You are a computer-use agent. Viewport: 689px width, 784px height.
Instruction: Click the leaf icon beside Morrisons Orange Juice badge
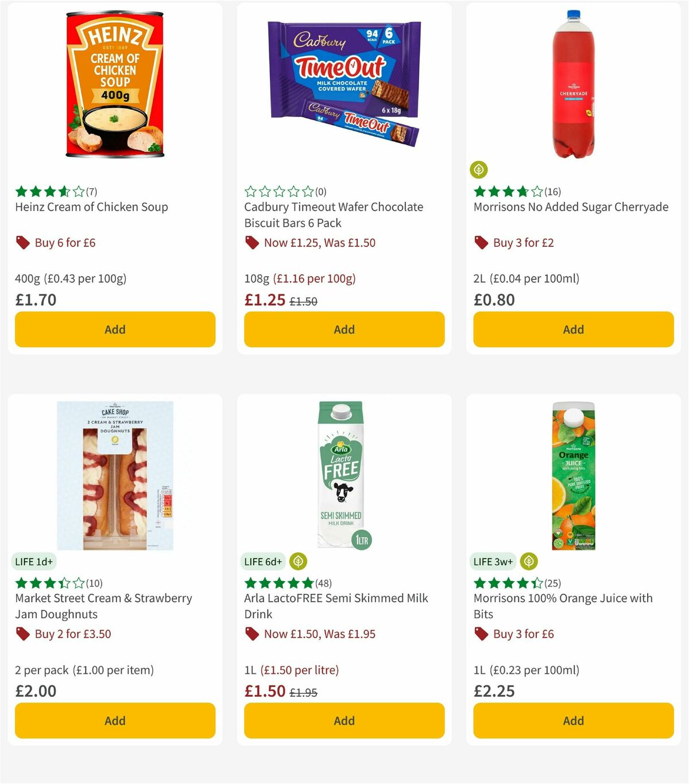click(528, 561)
